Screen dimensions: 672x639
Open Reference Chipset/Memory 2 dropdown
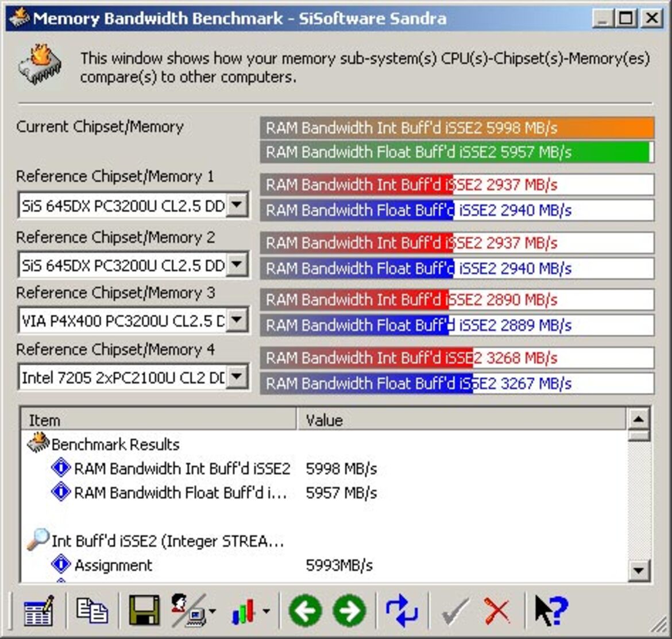(237, 265)
